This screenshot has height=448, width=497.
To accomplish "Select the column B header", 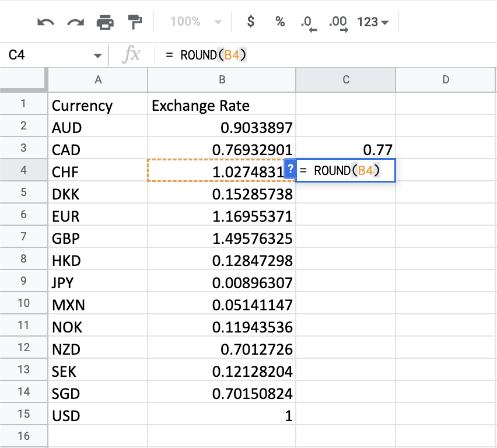I will [x=222, y=79].
